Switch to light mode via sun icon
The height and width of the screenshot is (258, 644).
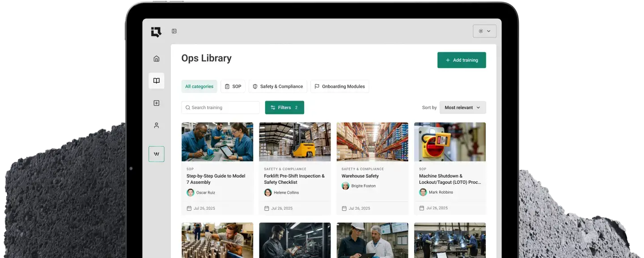[480, 31]
